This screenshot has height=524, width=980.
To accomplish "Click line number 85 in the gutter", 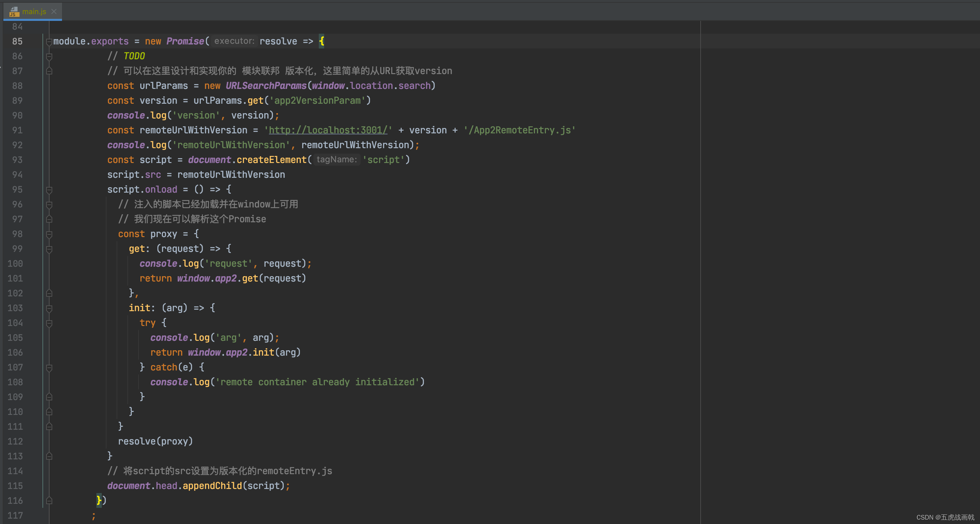I will pos(17,41).
